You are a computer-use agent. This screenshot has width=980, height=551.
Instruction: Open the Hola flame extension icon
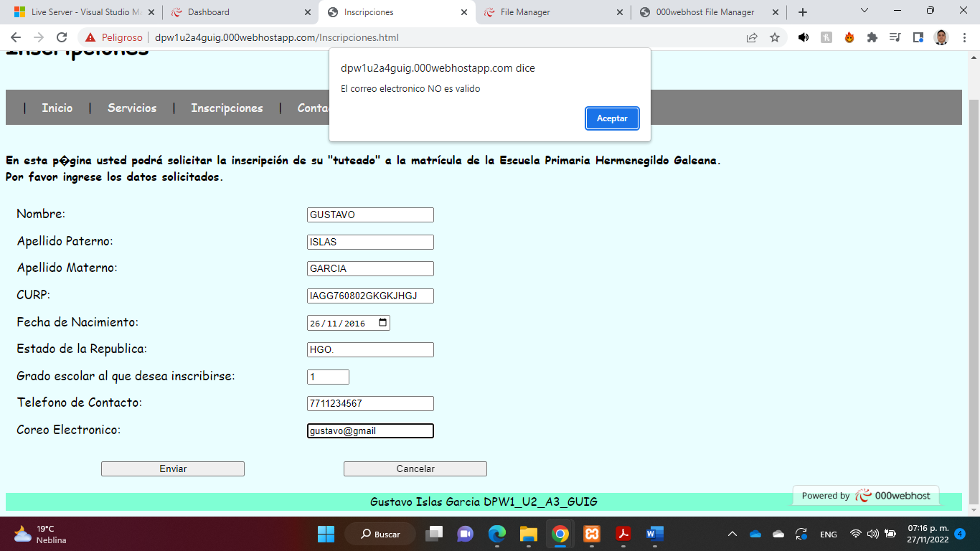(x=849, y=37)
